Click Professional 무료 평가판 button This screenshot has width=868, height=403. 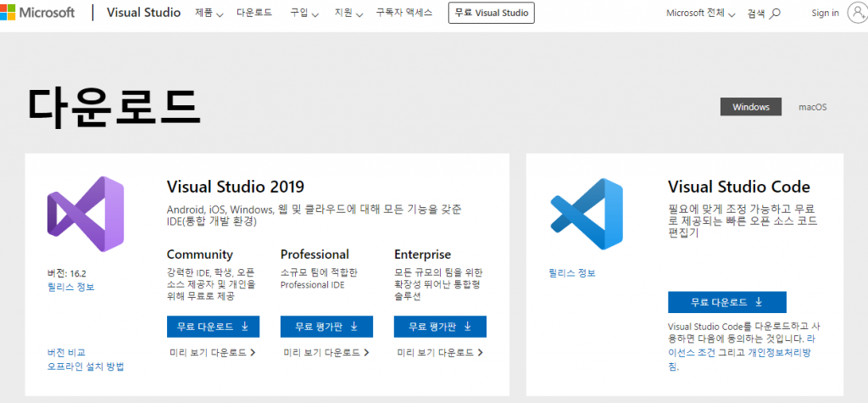[326, 327]
